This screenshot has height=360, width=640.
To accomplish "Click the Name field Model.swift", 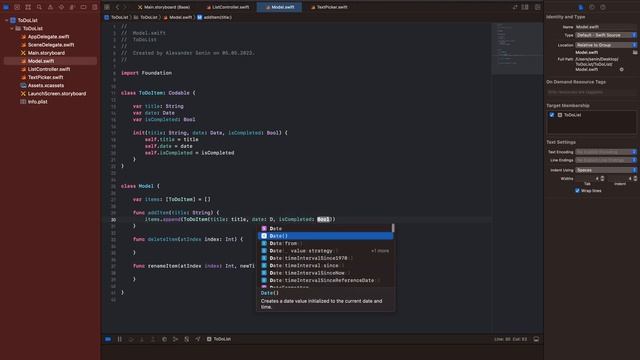I will pos(606,27).
